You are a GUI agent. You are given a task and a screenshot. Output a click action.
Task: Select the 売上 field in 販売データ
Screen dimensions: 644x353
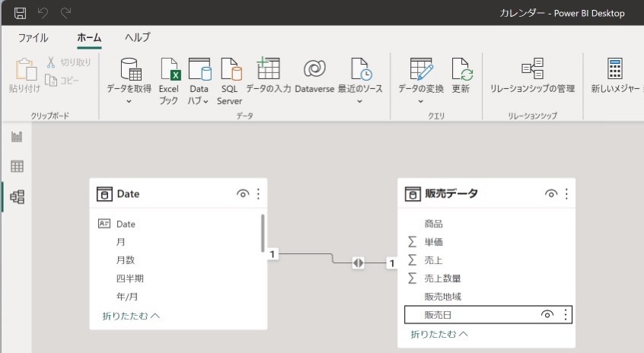(433, 260)
